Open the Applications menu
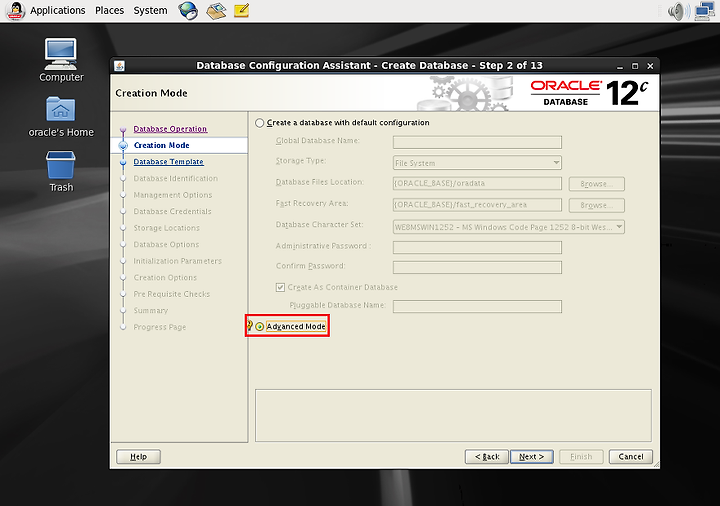The width and height of the screenshot is (720, 506). click(57, 10)
